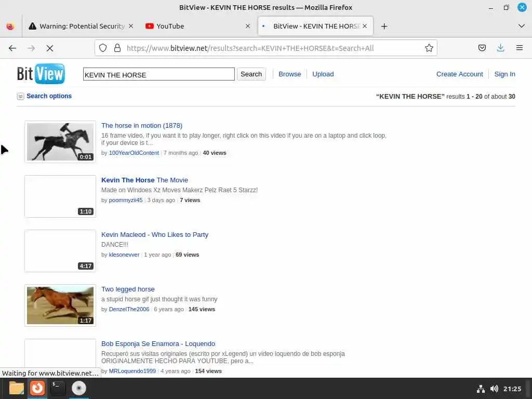Close the BitView tab

click(365, 26)
